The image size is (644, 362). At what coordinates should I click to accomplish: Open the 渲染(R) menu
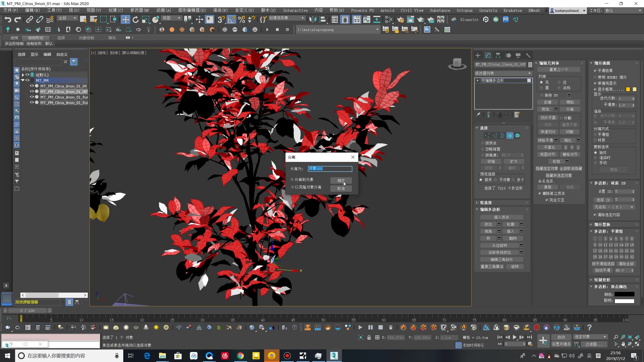(x=220, y=10)
